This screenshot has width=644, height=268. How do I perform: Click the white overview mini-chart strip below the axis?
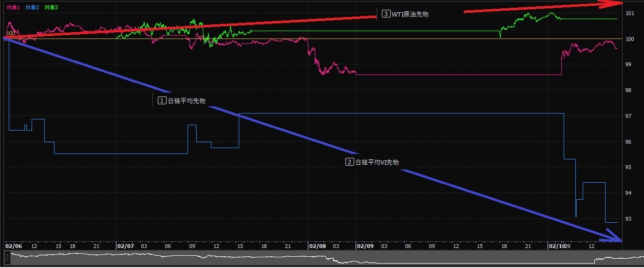(x=324, y=258)
